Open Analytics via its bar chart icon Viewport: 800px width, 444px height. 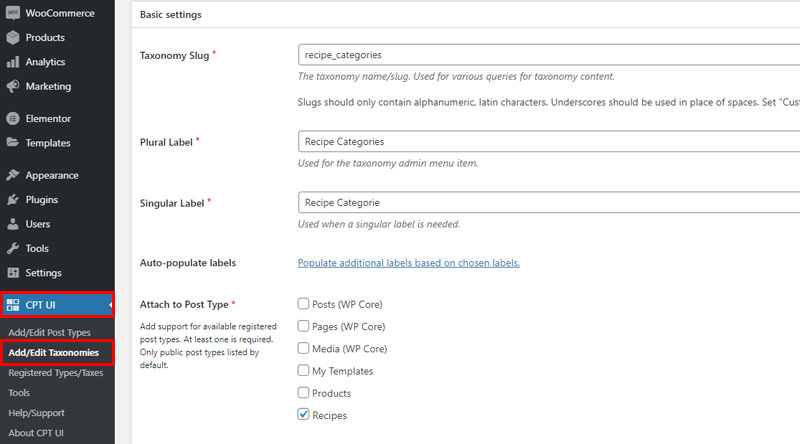point(13,62)
